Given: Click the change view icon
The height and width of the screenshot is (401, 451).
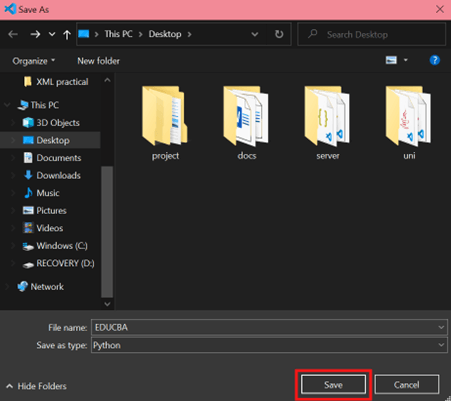Looking at the screenshot, I should (391, 60).
